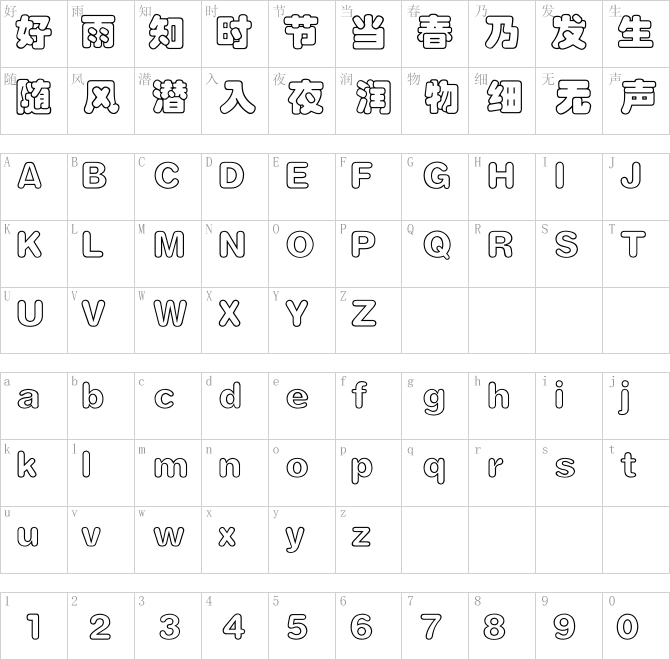
Task: Select the outlined glyph 润
Action: tap(373, 97)
